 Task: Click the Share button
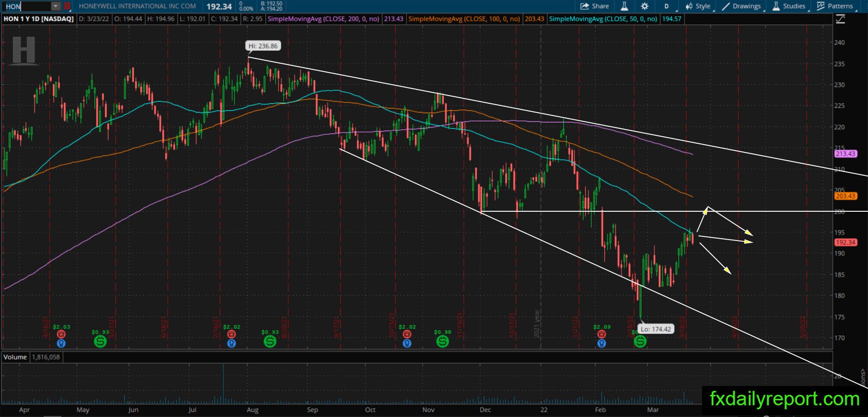click(x=595, y=6)
